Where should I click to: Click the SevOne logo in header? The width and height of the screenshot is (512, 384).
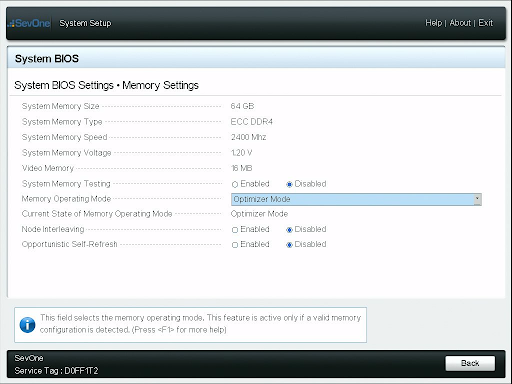[x=30, y=23]
